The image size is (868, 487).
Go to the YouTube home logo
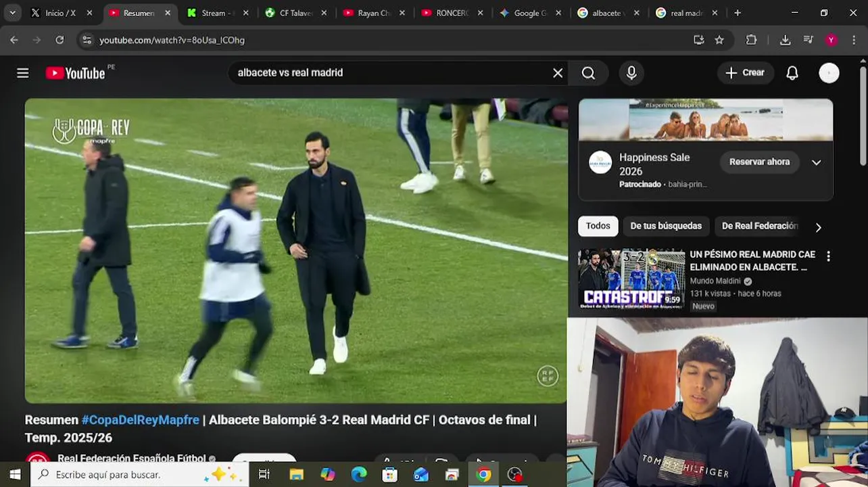(x=75, y=73)
